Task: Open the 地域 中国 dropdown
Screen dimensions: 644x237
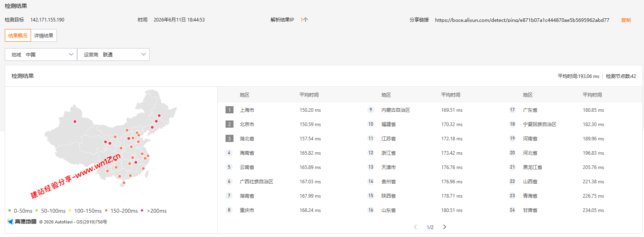Action: (41, 54)
